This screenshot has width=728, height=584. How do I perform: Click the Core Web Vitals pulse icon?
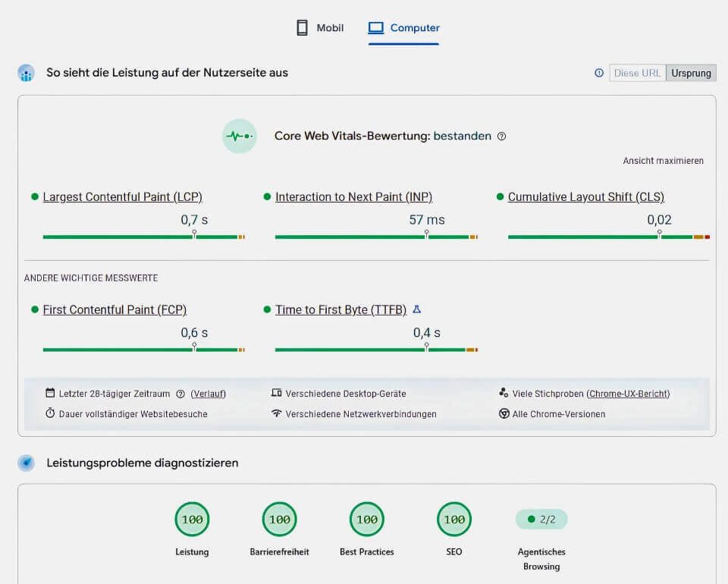(x=240, y=136)
